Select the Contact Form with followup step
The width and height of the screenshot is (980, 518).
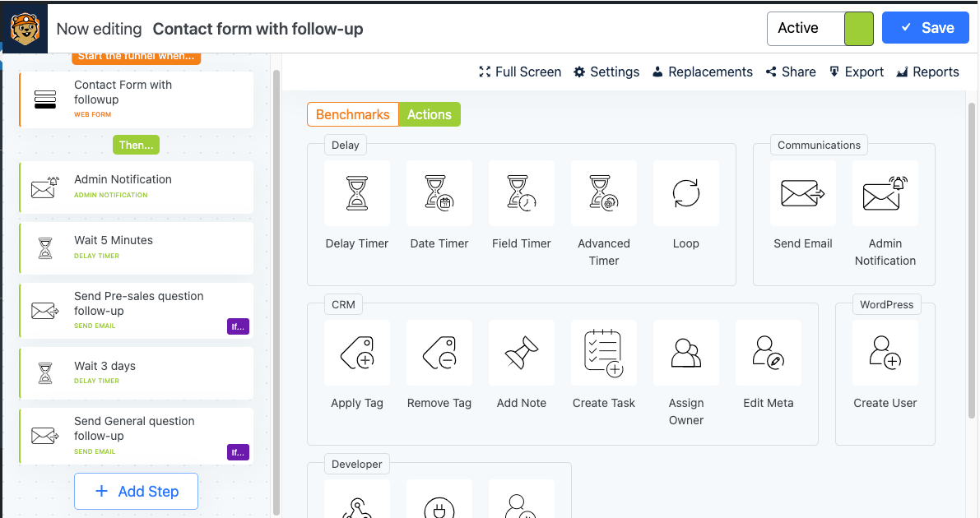pyautogui.click(x=137, y=99)
